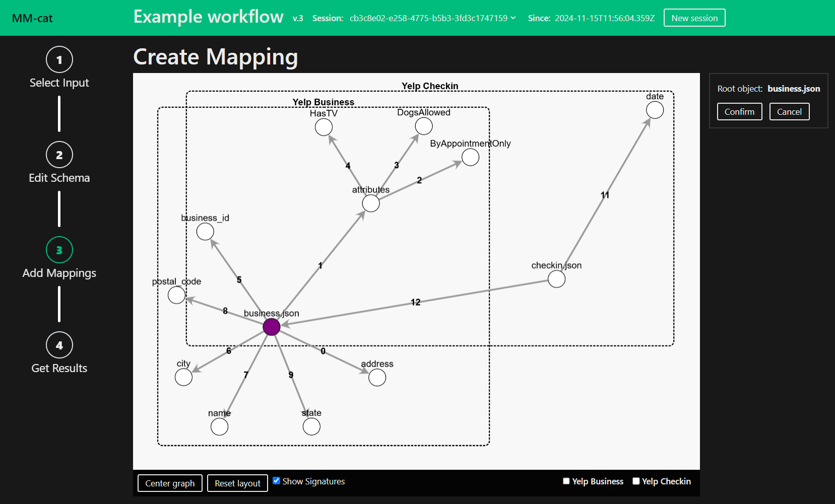
Task: Click the business.json purple root node
Action: [x=272, y=327]
